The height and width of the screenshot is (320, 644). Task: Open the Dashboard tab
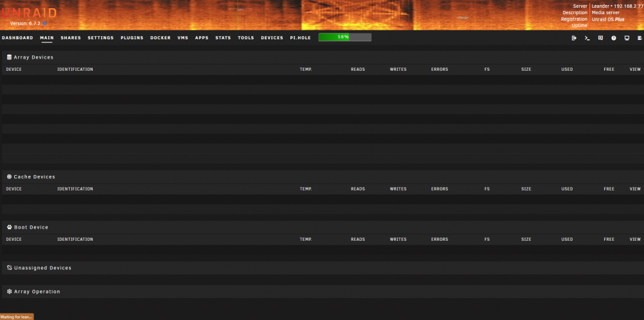(17, 38)
